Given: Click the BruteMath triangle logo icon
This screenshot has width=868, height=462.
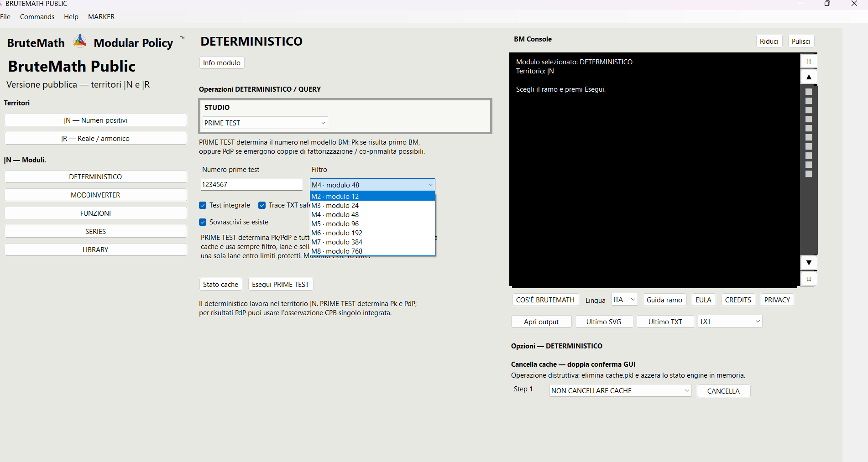Looking at the screenshot, I should 80,41.
